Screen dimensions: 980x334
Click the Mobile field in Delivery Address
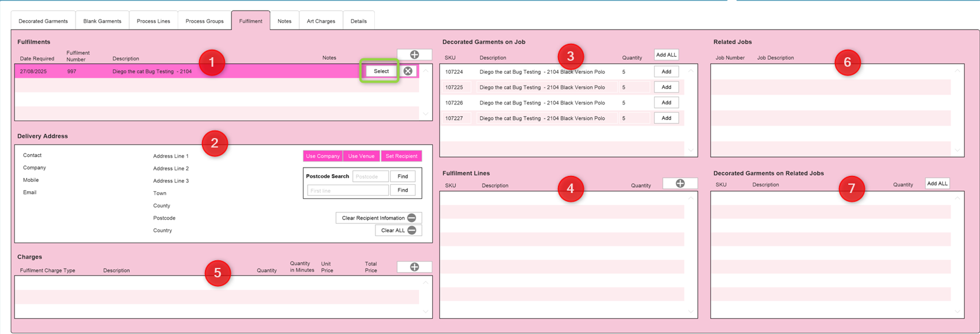tap(31, 180)
